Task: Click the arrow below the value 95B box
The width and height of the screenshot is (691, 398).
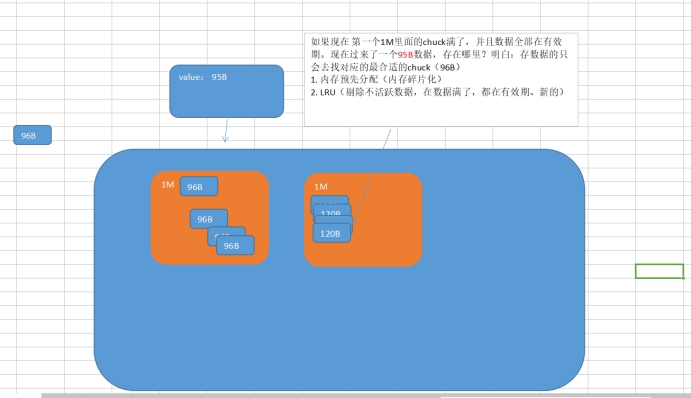Action: pos(226,130)
